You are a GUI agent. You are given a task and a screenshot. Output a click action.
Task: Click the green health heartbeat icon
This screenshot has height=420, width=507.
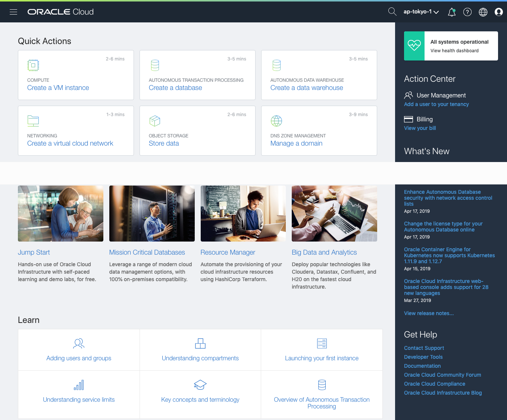click(414, 46)
